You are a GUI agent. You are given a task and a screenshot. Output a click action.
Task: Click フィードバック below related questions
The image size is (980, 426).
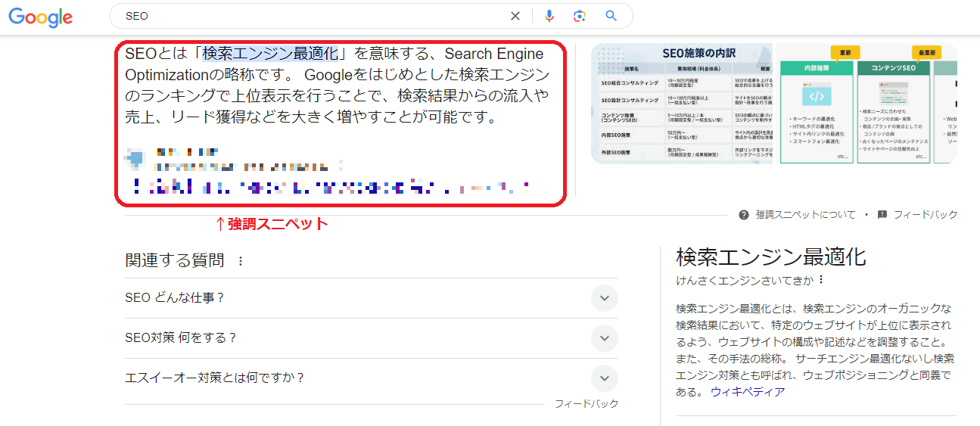(586, 404)
